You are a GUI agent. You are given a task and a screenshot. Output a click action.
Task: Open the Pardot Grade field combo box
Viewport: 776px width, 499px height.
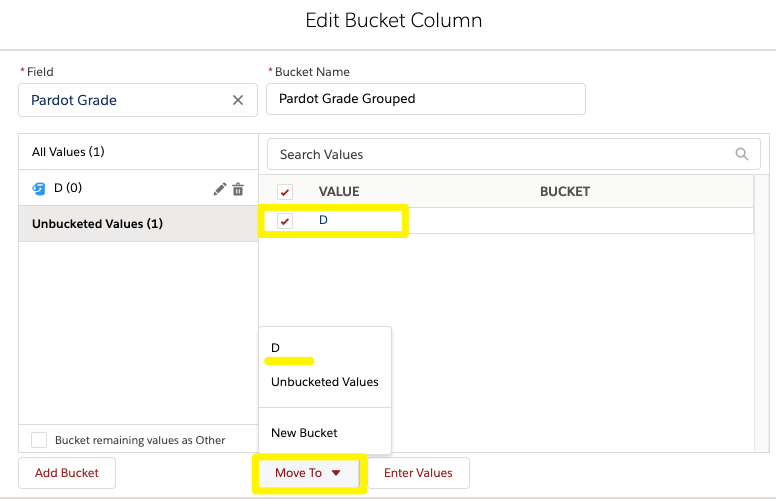tap(125, 100)
